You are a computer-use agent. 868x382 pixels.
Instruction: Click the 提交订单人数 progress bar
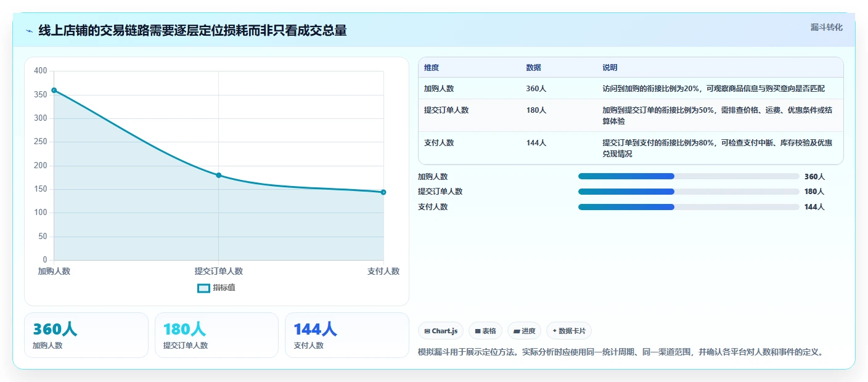689,192
